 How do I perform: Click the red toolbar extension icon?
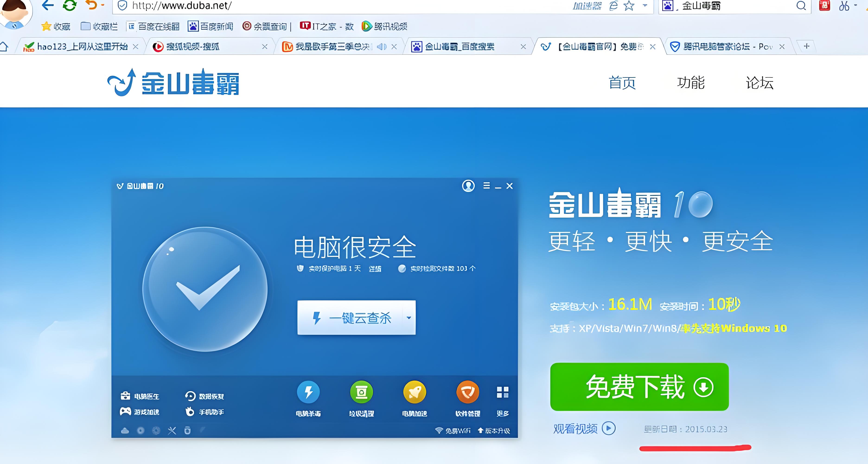pos(825,5)
